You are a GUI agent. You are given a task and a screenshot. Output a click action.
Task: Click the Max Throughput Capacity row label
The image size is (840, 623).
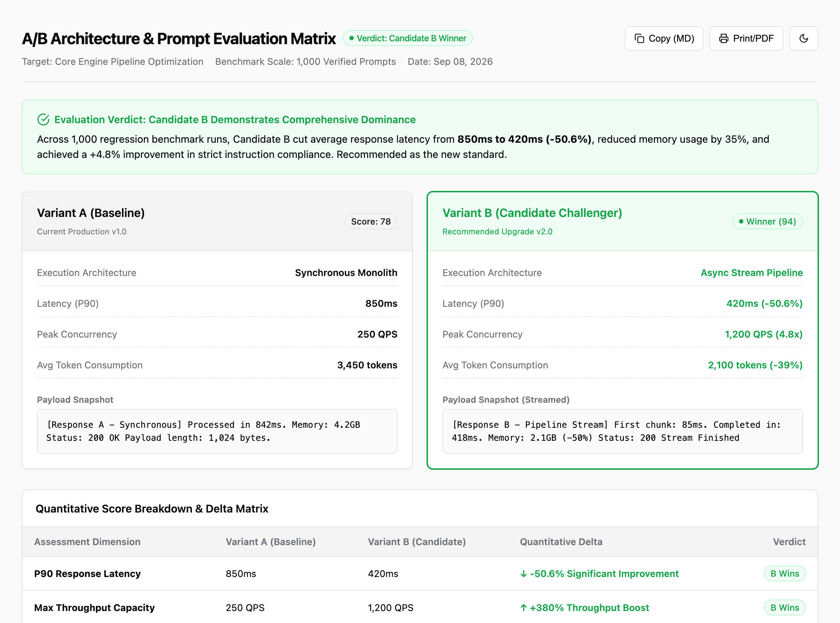(94, 607)
